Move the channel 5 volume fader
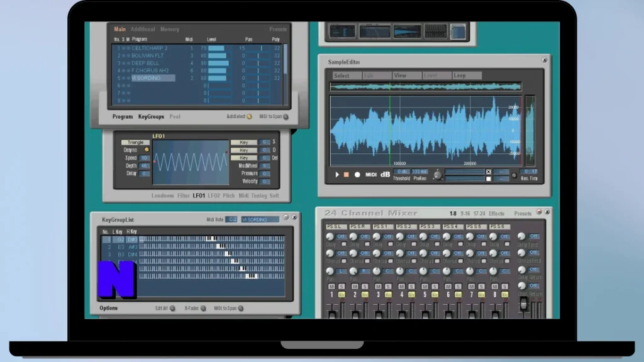The height and width of the screenshot is (362, 644). 426,314
